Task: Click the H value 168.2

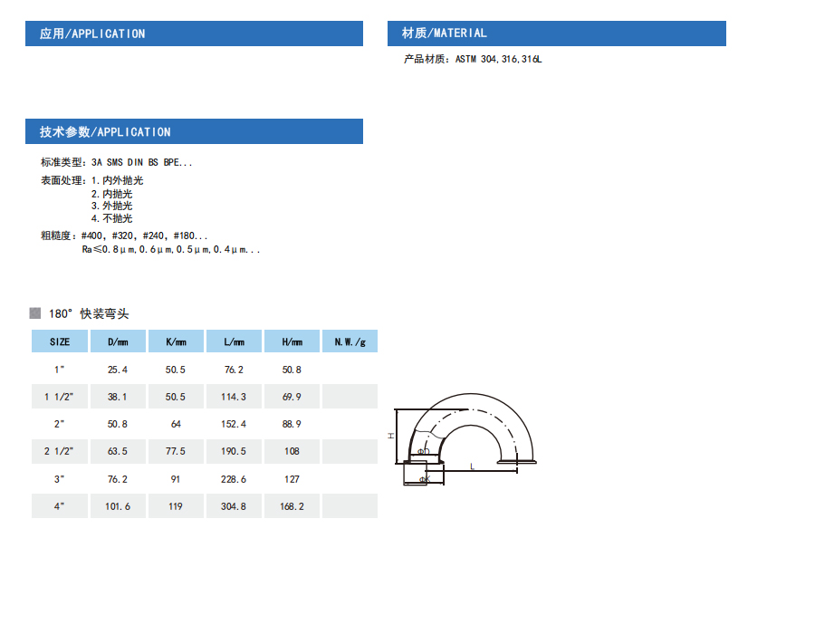Action: tap(292, 506)
